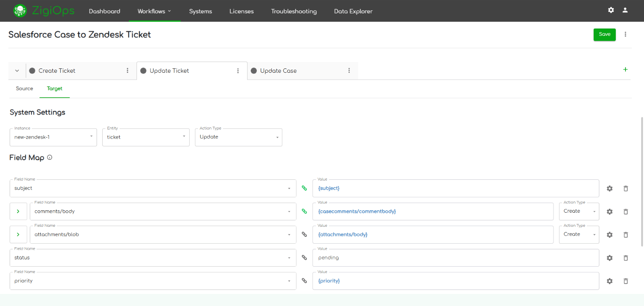This screenshot has width=644, height=306.
Task: Open the user account profile icon
Action: 625,10
